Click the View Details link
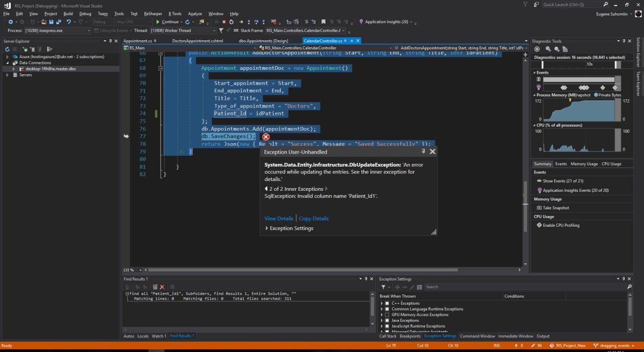The image size is (644, 352). (x=279, y=218)
